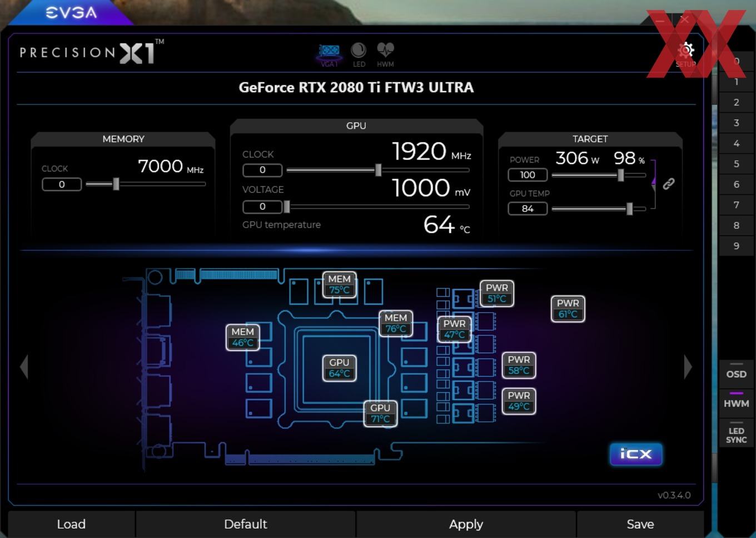Click the PWR 61°C sensor label

click(568, 309)
